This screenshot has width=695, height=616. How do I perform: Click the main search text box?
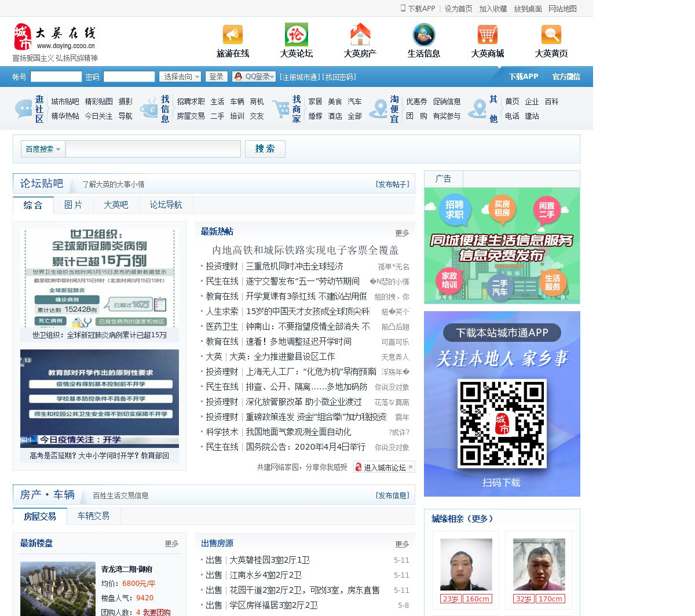pyautogui.click(x=153, y=149)
